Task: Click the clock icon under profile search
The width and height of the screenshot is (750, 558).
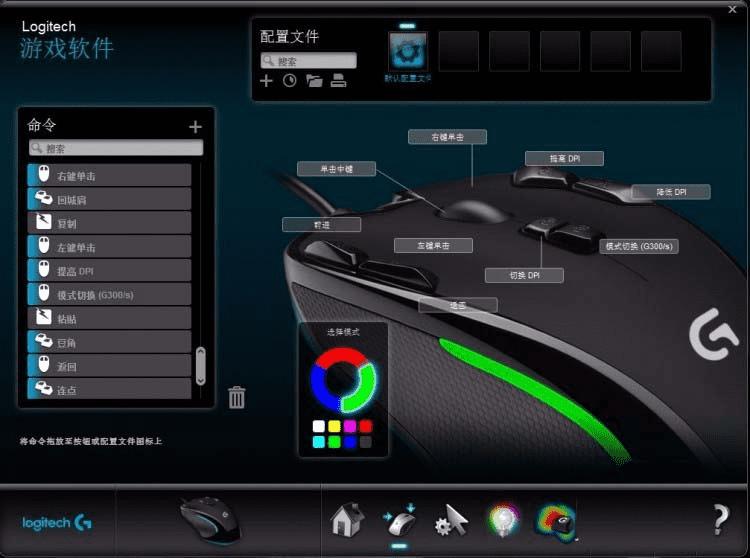Action: point(289,81)
